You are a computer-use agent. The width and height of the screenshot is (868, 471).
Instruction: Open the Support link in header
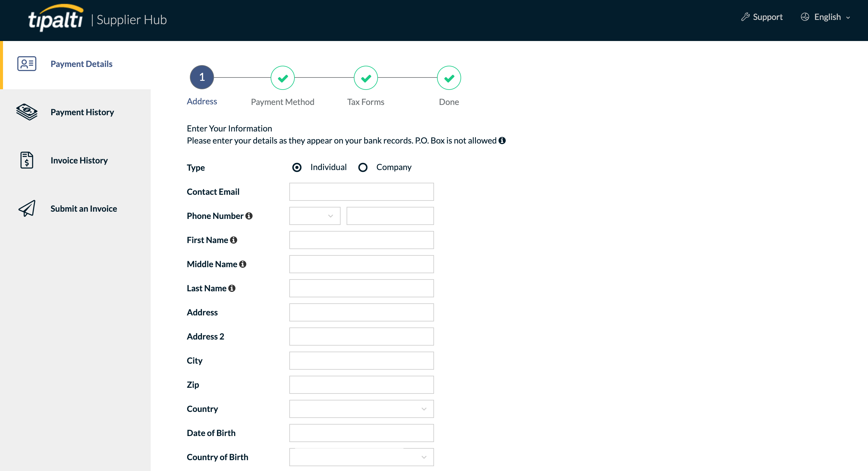762,17
